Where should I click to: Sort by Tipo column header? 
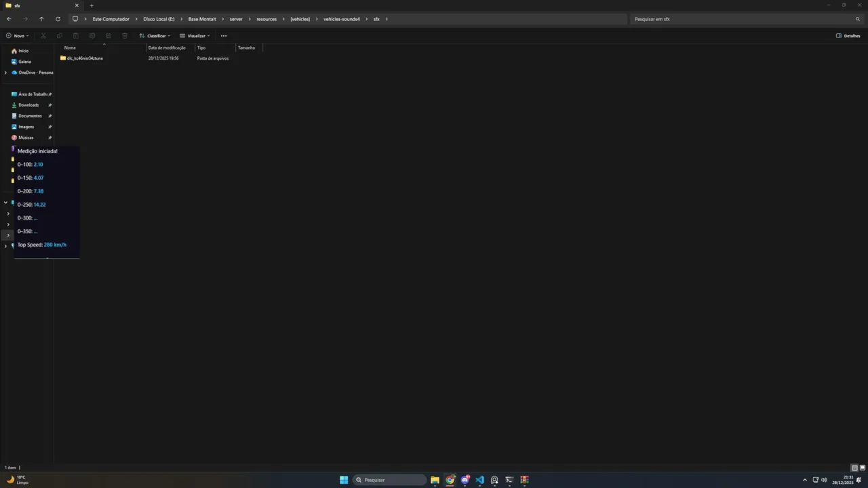tap(201, 48)
